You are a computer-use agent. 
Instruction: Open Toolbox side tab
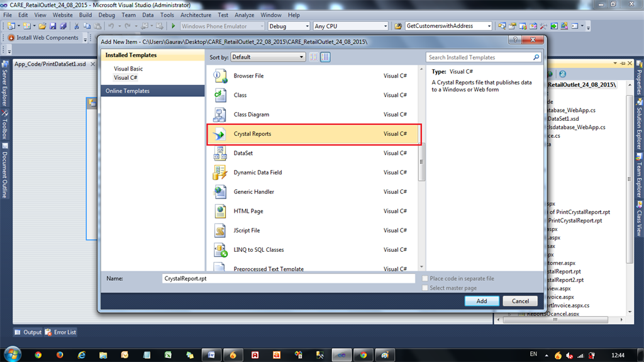click(4, 125)
